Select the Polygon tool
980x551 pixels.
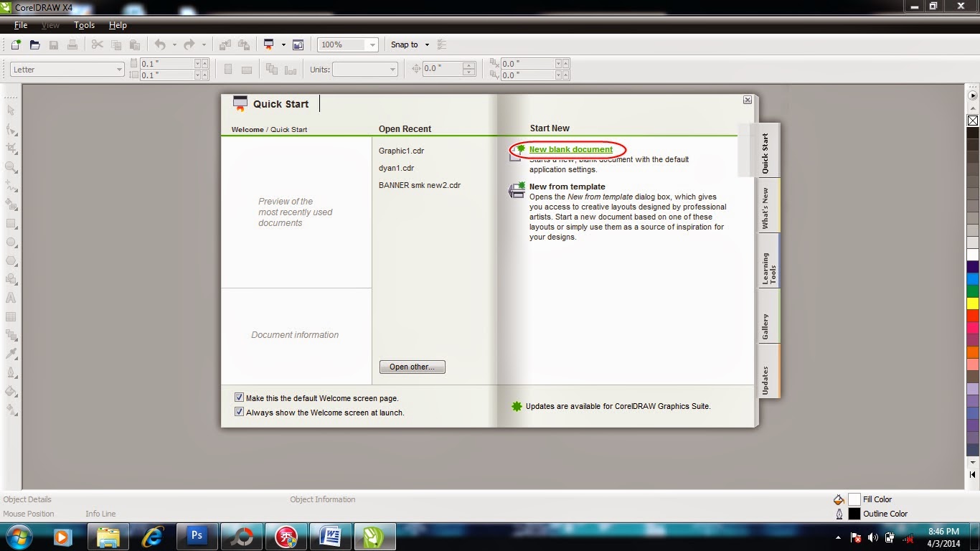click(x=11, y=260)
